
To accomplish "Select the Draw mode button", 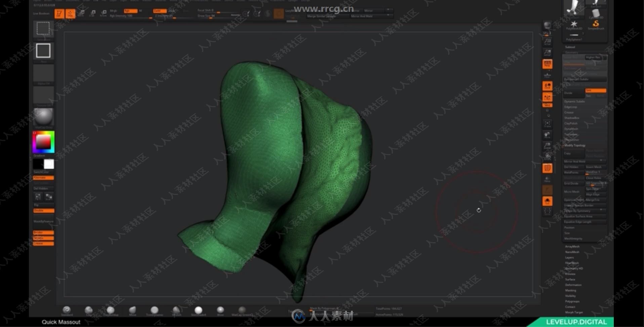I will pos(70,14).
